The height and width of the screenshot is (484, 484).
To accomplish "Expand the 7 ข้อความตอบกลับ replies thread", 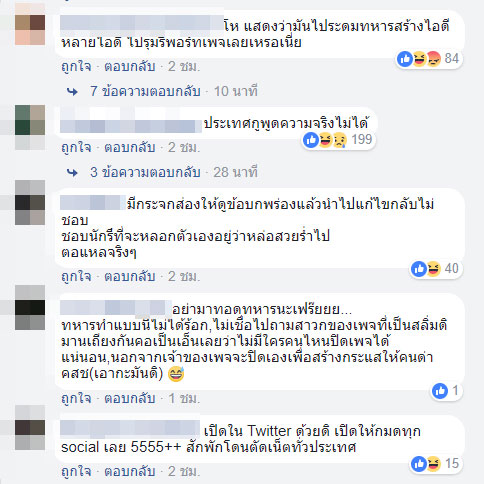I will 145,91.
